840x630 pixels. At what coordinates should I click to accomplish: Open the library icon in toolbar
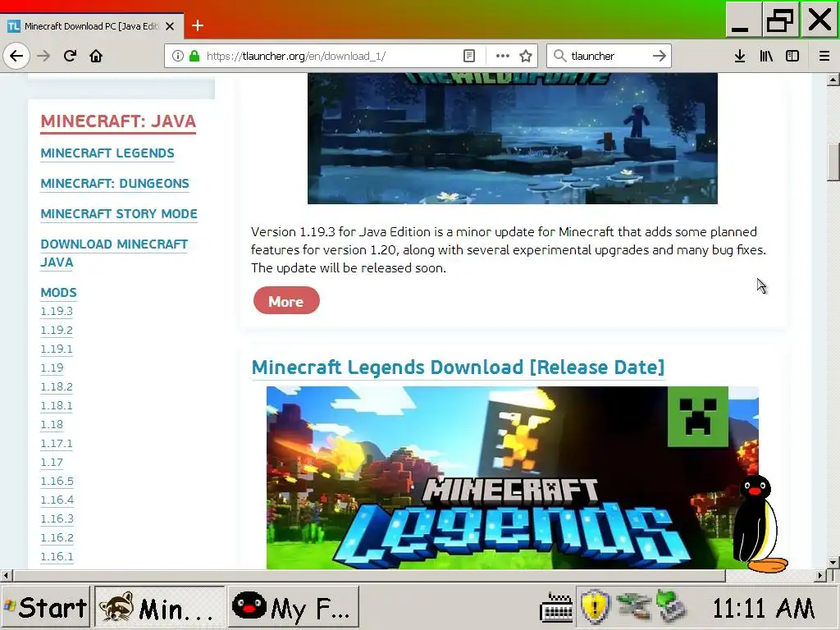(766, 56)
